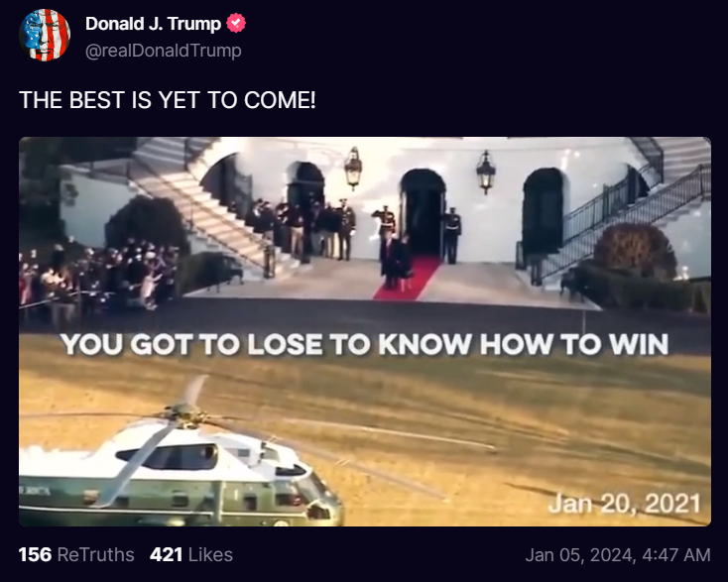Viewport: 728px width, 582px height.
Task: Click the helicopter rotor hub
Action: point(185,414)
